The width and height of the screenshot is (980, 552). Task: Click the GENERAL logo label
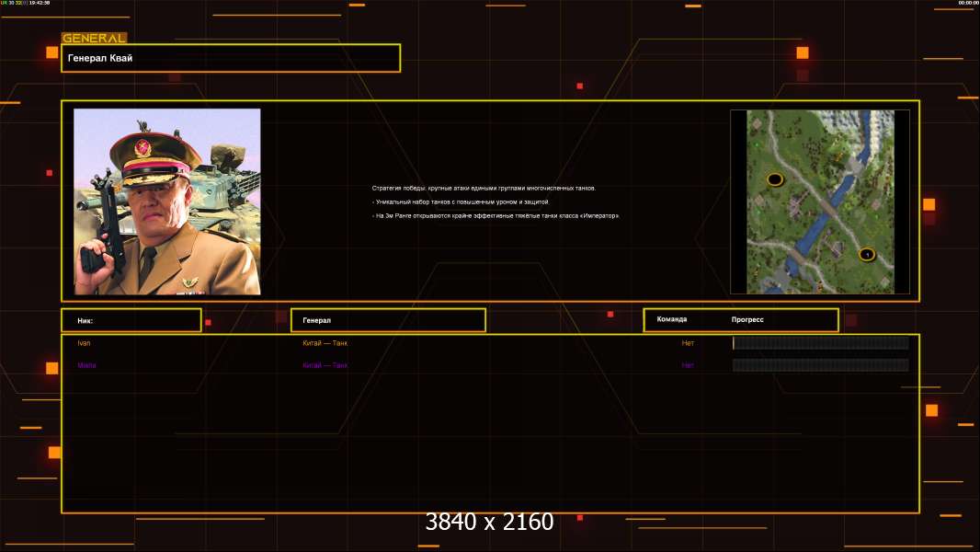pos(95,38)
